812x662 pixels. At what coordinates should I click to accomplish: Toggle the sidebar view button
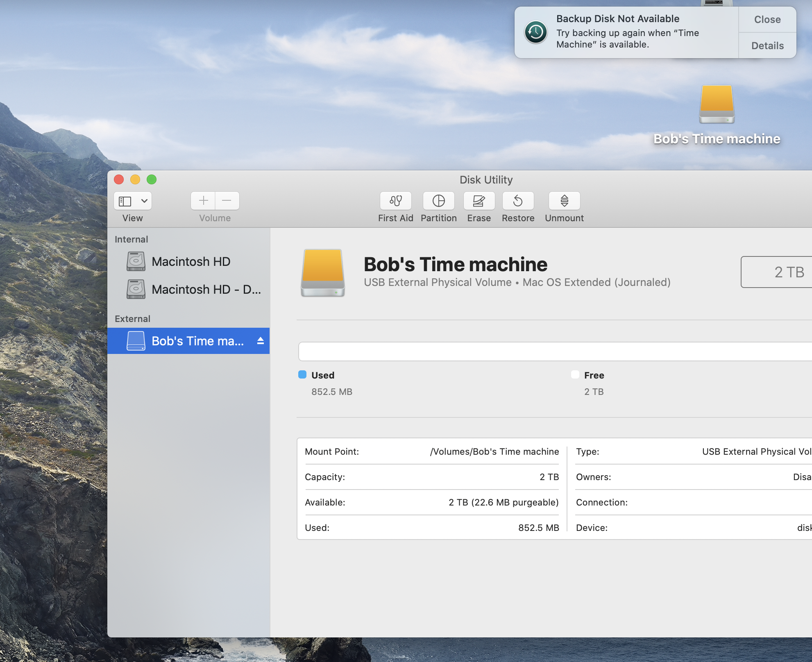point(125,201)
